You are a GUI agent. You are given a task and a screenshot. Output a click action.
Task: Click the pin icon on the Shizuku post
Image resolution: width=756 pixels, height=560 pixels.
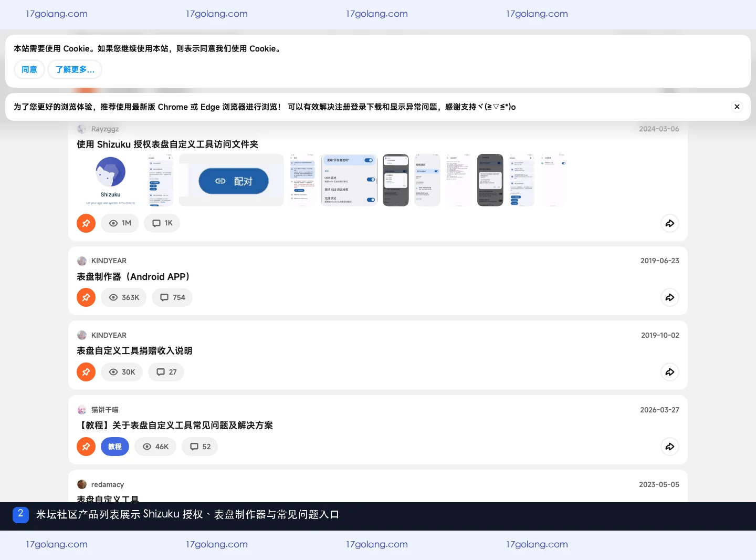pyautogui.click(x=86, y=223)
